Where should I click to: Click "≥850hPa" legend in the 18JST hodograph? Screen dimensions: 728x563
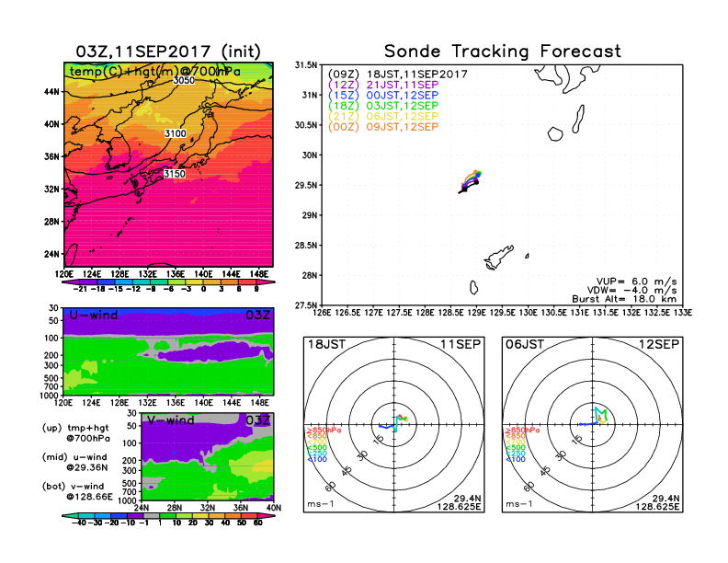(x=324, y=431)
